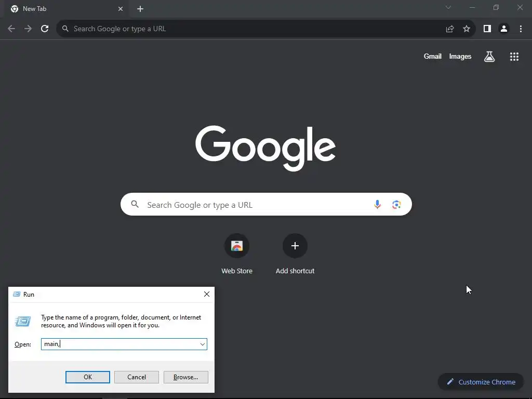Click the Run dialog title bar icon
This screenshot has height=399, width=532.
click(x=17, y=294)
